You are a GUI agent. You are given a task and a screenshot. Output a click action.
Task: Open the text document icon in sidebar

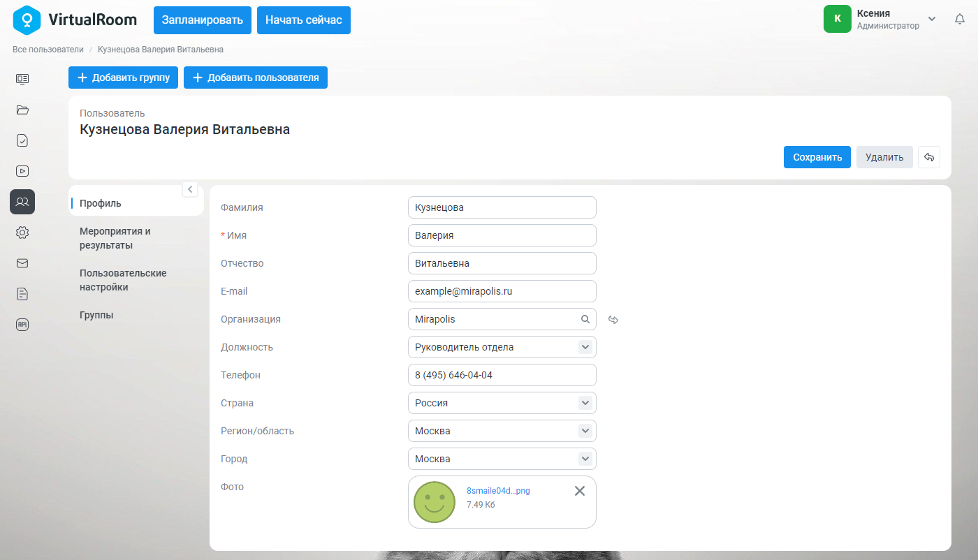click(22, 294)
